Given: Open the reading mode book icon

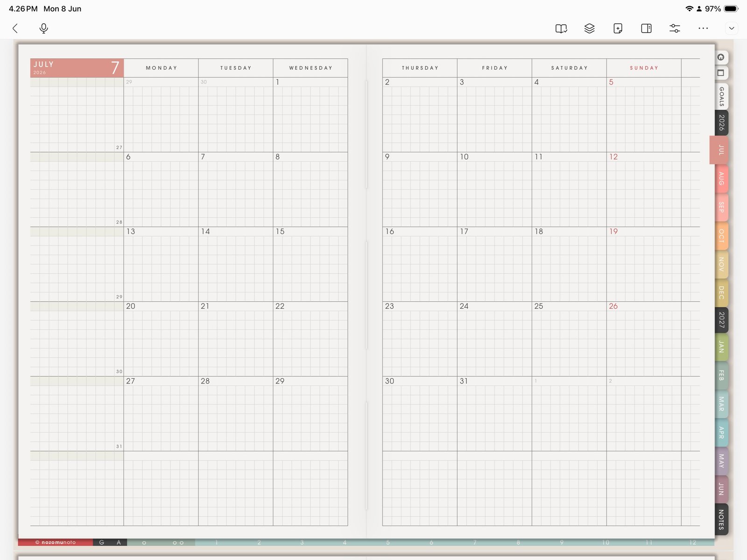Looking at the screenshot, I should pos(561,28).
